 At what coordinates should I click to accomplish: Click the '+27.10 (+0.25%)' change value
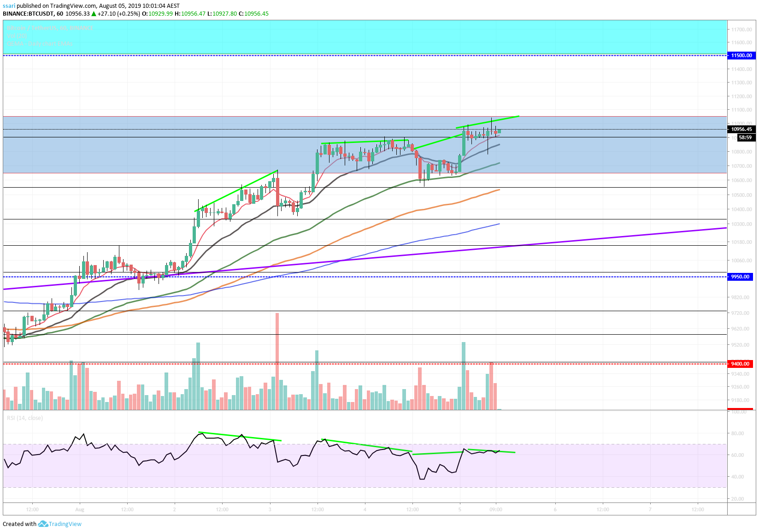(x=118, y=14)
